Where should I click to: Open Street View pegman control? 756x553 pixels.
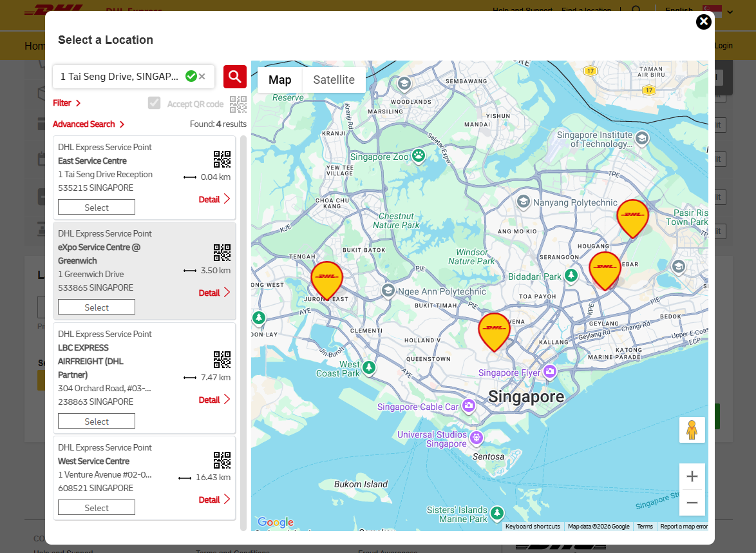(x=692, y=430)
